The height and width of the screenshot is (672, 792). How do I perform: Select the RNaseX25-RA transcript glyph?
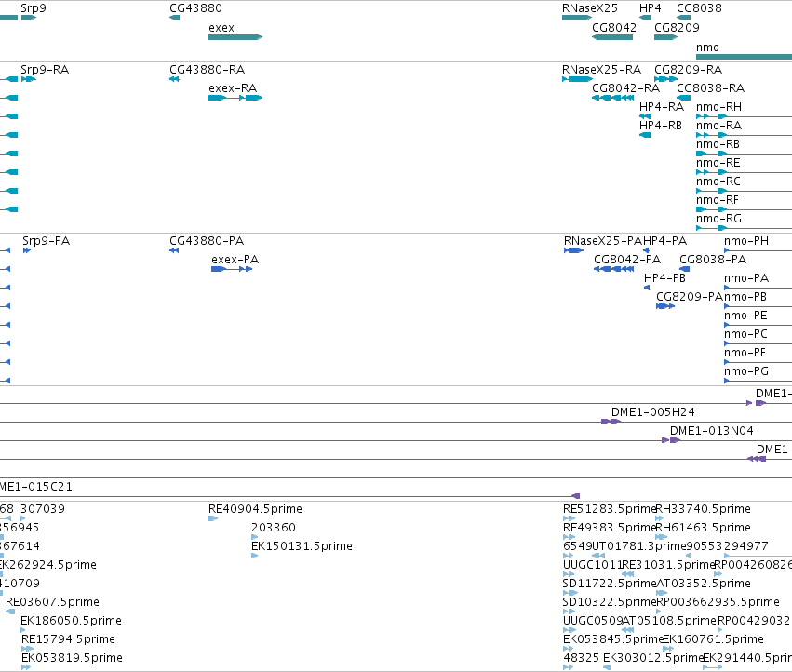(x=577, y=79)
